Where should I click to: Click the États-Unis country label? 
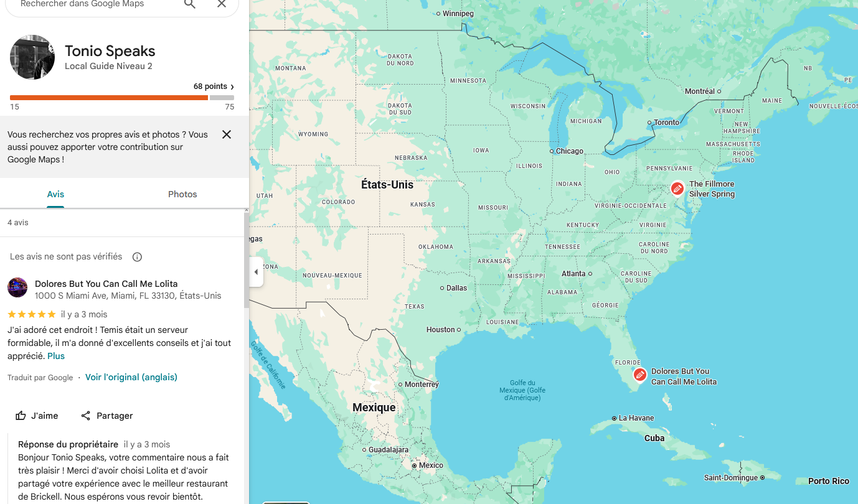pos(387,184)
